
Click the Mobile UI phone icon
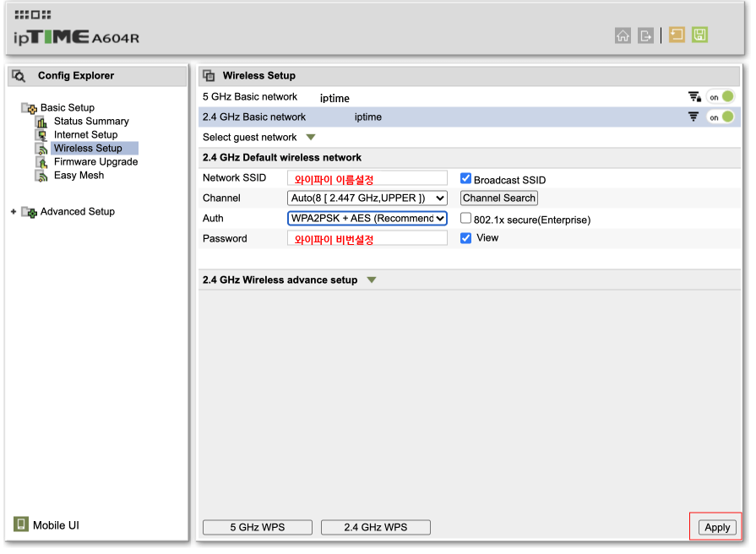tap(21, 524)
